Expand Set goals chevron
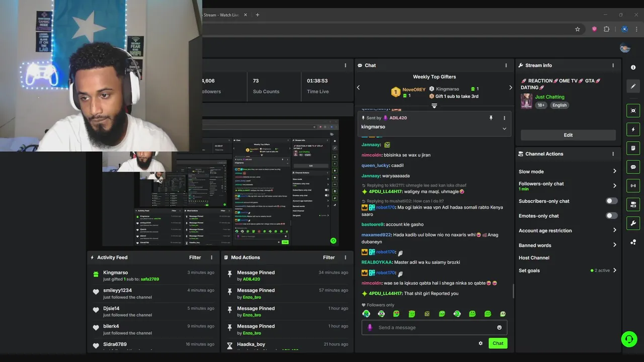The image size is (644, 362). click(x=614, y=270)
